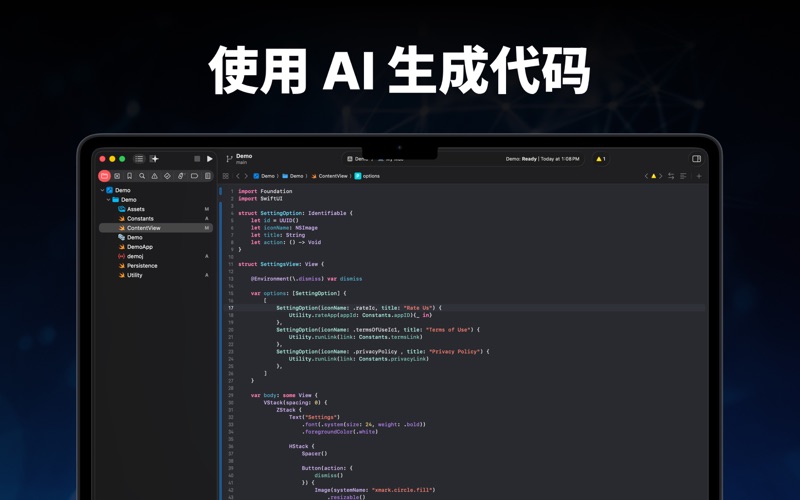Viewport: 800px width, 500px height.
Task: Add a new editor with plus icon
Action: click(x=699, y=176)
